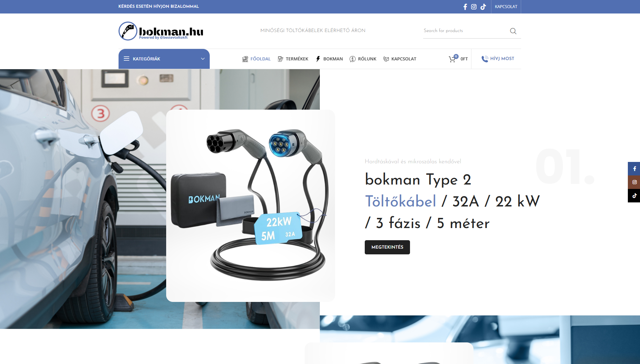This screenshot has height=364, width=640.
Task: Open the shopping cart icon
Action: pyautogui.click(x=452, y=59)
